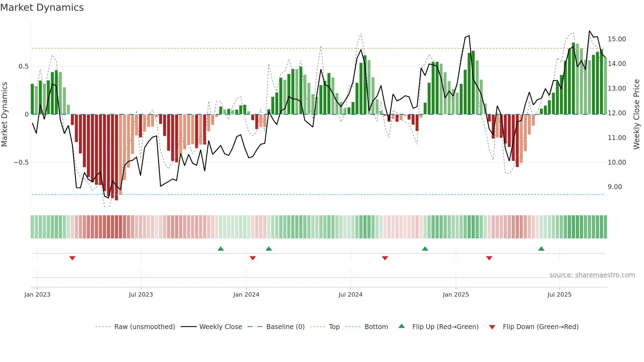Toggle the Baseline (0) legend entry
Image resolution: width=644 pixels, height=362 pixels.
276,327
